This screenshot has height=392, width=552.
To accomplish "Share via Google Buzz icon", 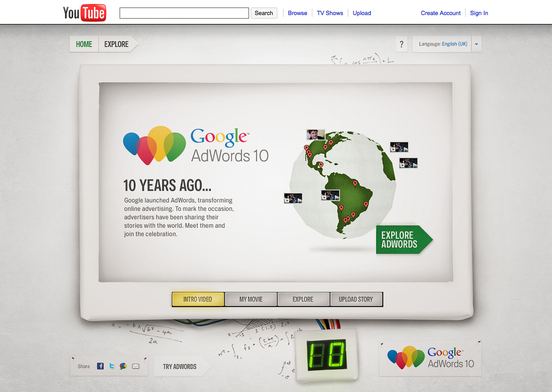I will [123, 366].
